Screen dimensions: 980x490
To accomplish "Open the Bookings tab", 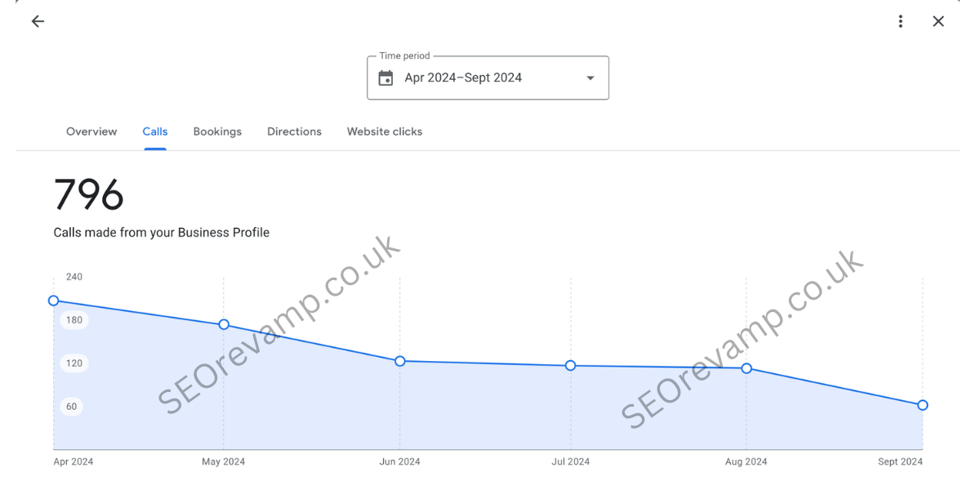I will (217, 131).
